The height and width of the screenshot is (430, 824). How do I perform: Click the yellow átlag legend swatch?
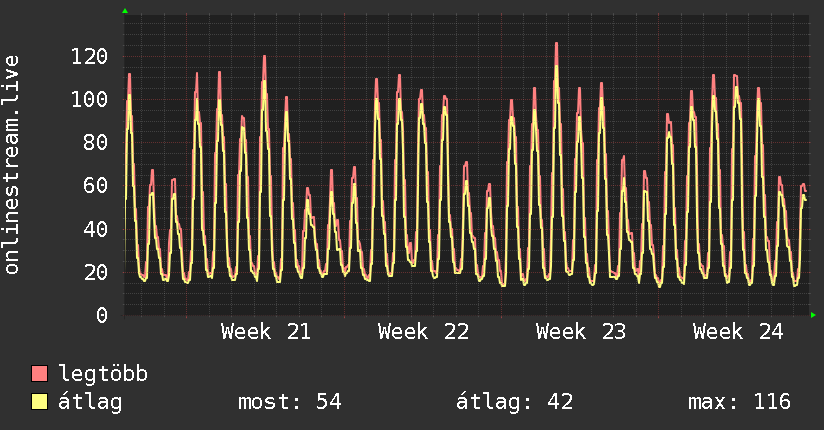pyautogui.click(x=39, y=402)
